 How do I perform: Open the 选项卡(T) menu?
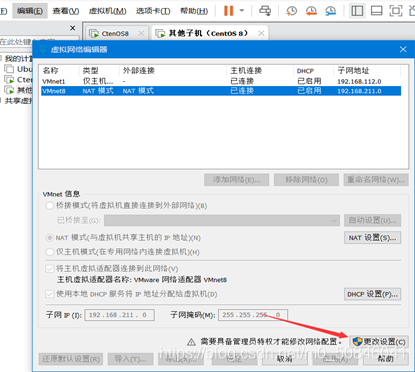pos(153,11)
